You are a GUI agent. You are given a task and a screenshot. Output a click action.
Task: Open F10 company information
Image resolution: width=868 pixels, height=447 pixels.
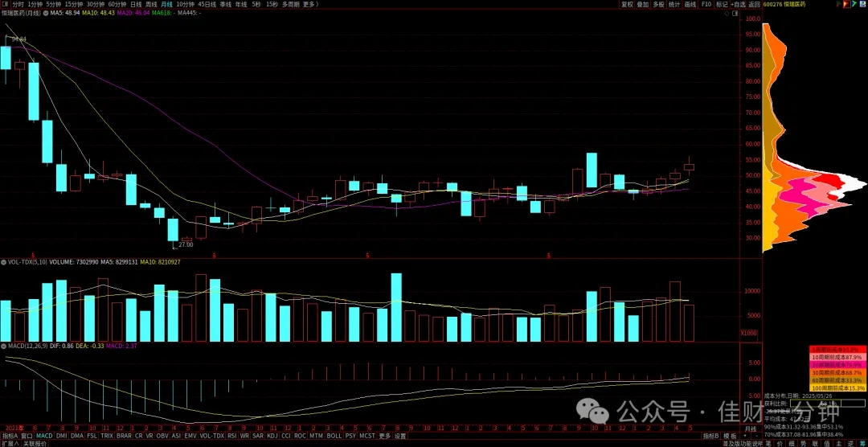(x=706, y=4)
